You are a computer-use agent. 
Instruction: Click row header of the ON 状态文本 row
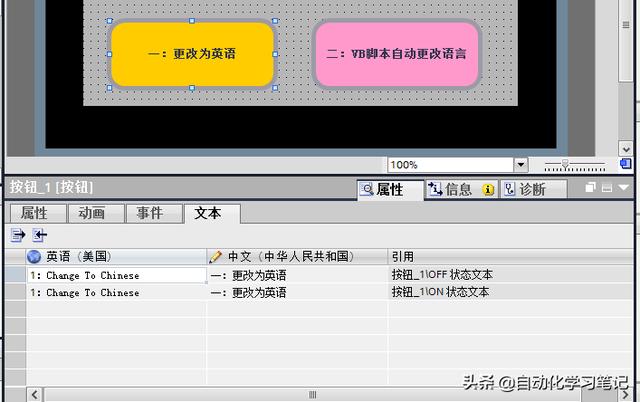16,292
